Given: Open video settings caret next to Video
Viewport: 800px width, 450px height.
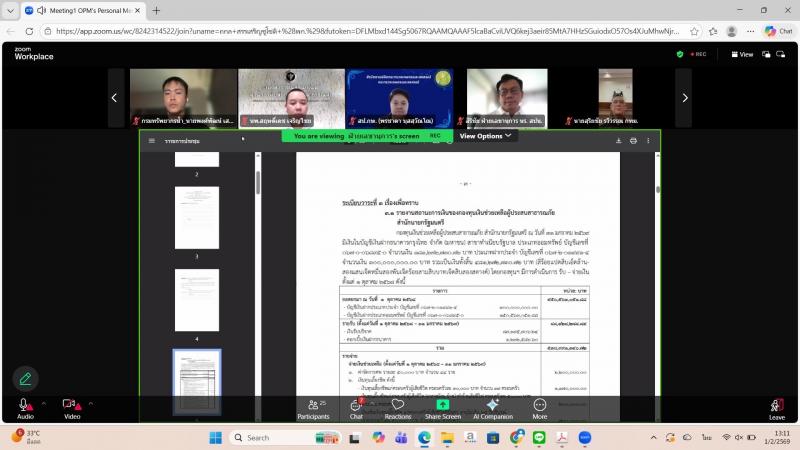Looking at the screenshot, I should 91,404.
